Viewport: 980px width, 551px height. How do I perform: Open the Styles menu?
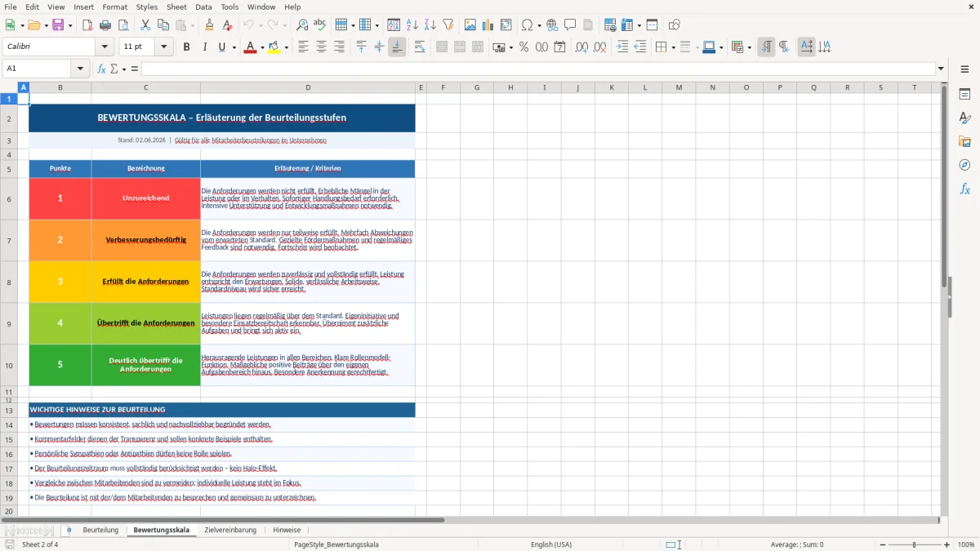click(x=147, y=7)
